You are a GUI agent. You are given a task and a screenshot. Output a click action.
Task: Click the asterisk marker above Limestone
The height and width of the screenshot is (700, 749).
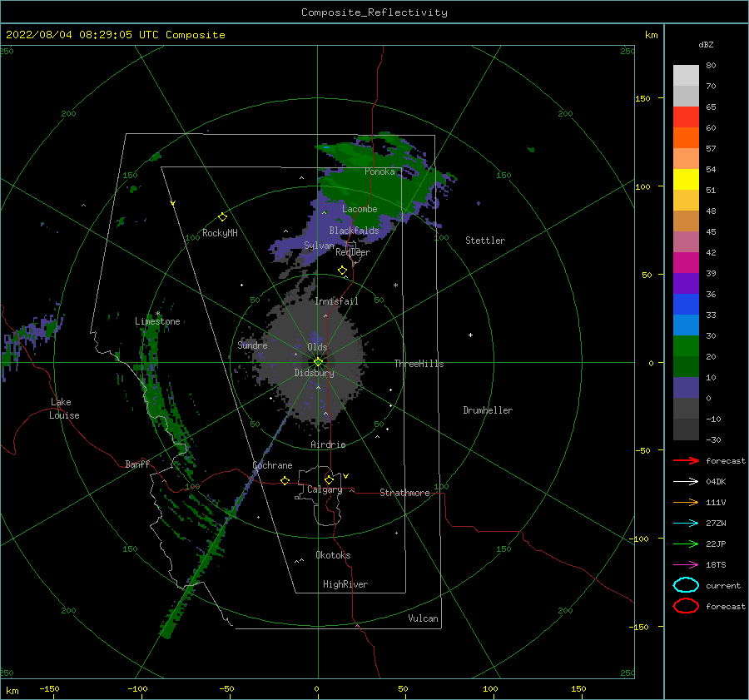[157, 314]
